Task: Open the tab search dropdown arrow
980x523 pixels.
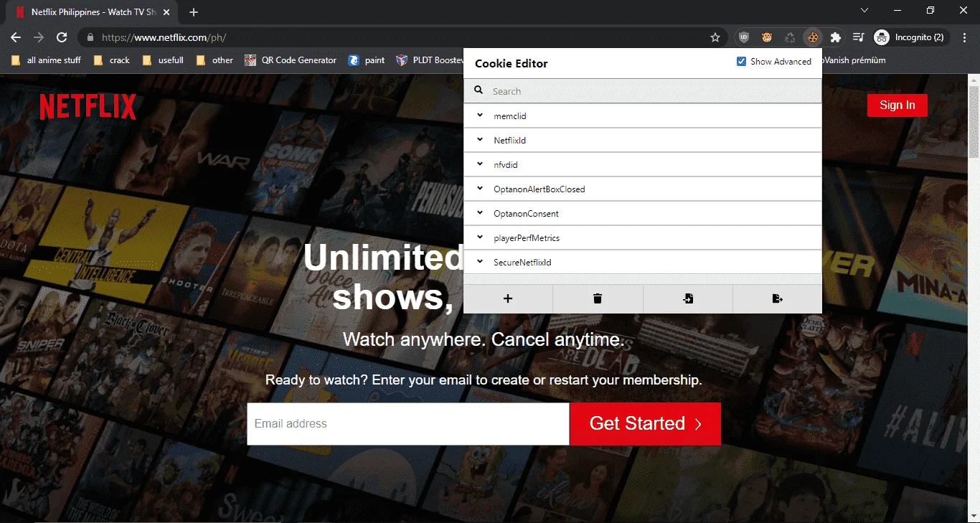Action: pos(864,11)
